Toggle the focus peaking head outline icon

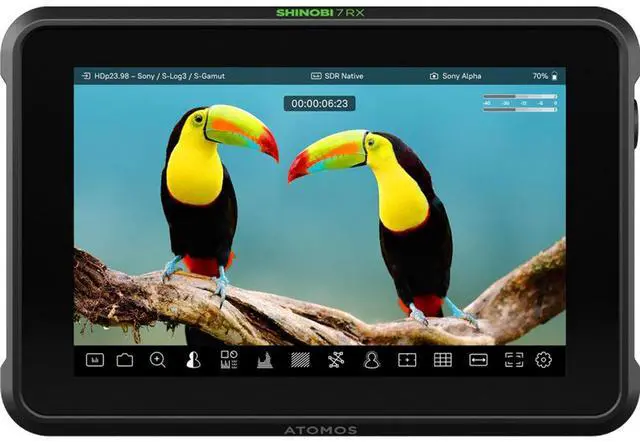coord(372,360)
